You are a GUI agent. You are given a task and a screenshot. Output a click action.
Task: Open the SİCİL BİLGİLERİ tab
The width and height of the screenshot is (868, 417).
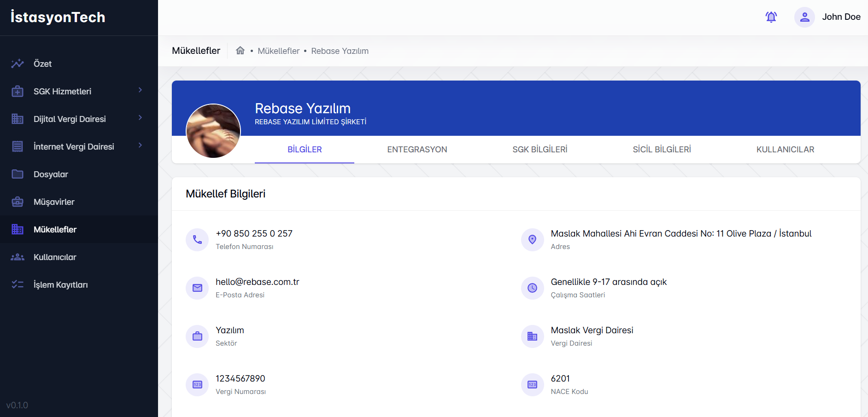point(662,150)
